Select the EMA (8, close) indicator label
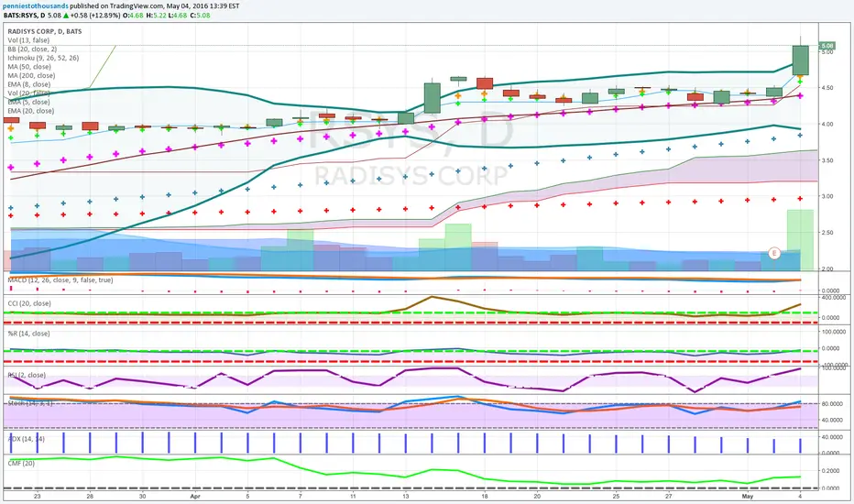 click(29, 84)
